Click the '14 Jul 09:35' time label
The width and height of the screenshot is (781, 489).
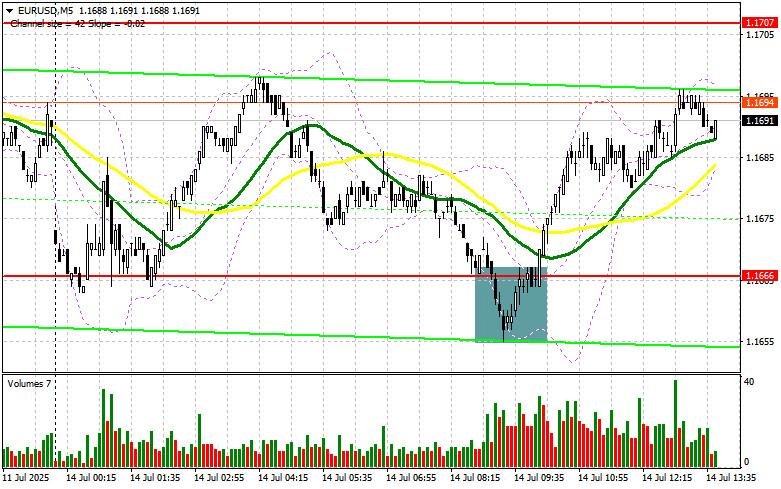[539, 478]
